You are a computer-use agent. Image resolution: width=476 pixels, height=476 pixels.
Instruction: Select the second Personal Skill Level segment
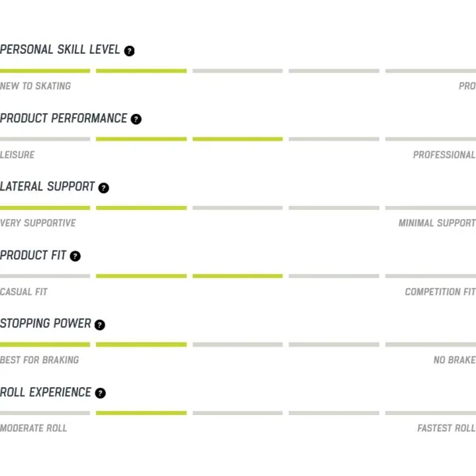(141, 71)
